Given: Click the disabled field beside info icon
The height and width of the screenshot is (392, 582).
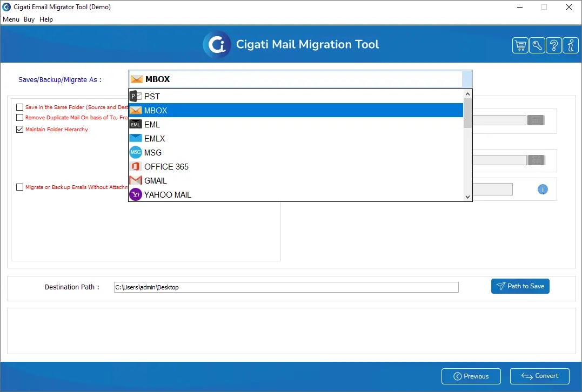Looking at the screenshot, I should (492, 189).
